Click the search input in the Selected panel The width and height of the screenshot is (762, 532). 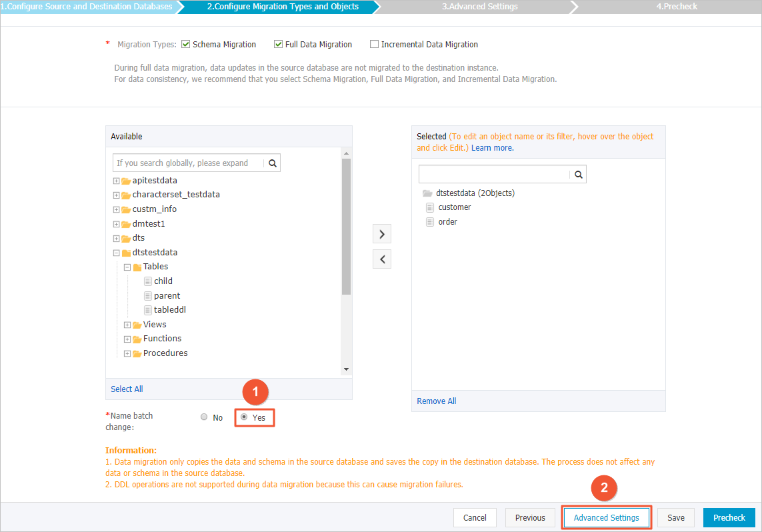point(493,173)
